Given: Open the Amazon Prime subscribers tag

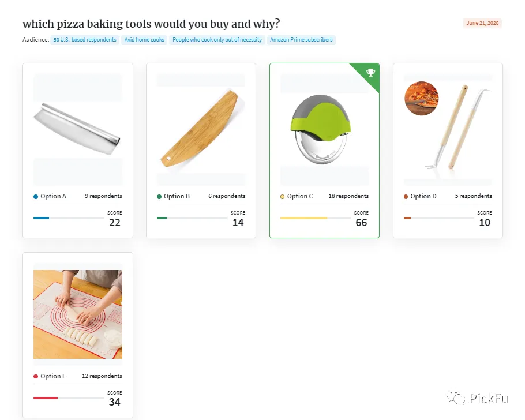Looking at the screenshot, I should pyautogui.click(x=301, y=40).
